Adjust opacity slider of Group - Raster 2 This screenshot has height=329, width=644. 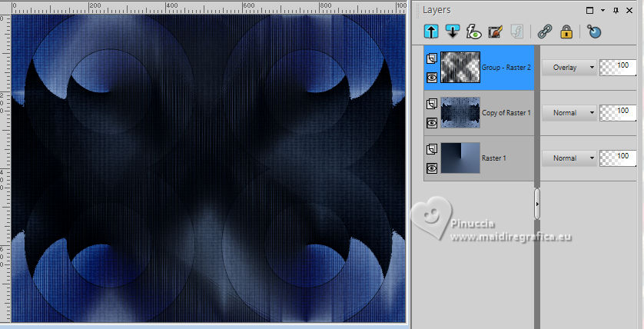point(618,68)
